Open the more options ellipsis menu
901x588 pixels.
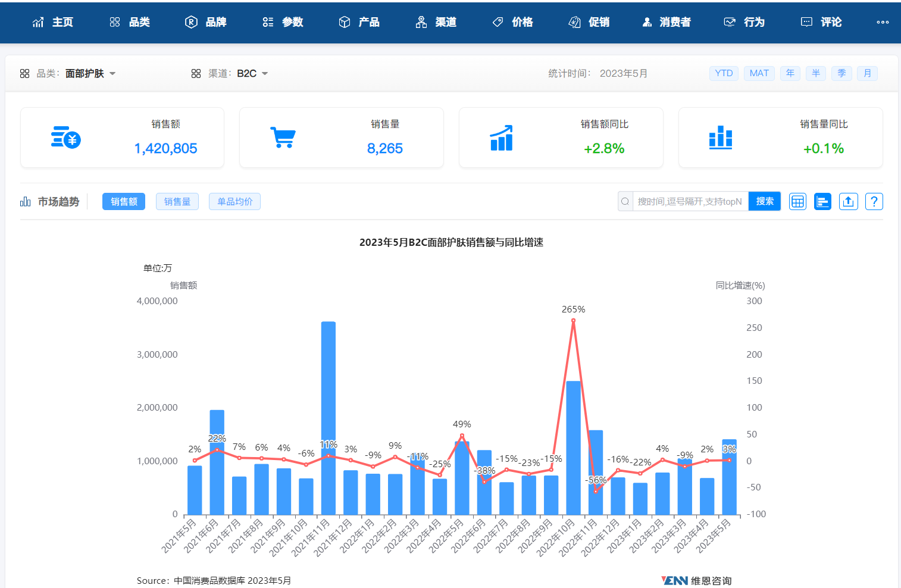883,22
